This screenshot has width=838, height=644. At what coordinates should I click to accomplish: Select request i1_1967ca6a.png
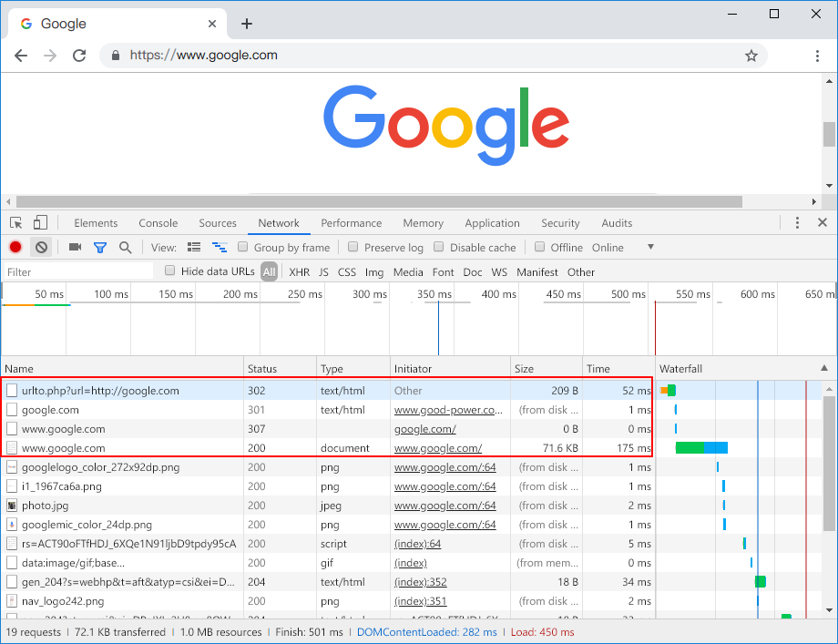pos(326,486)
